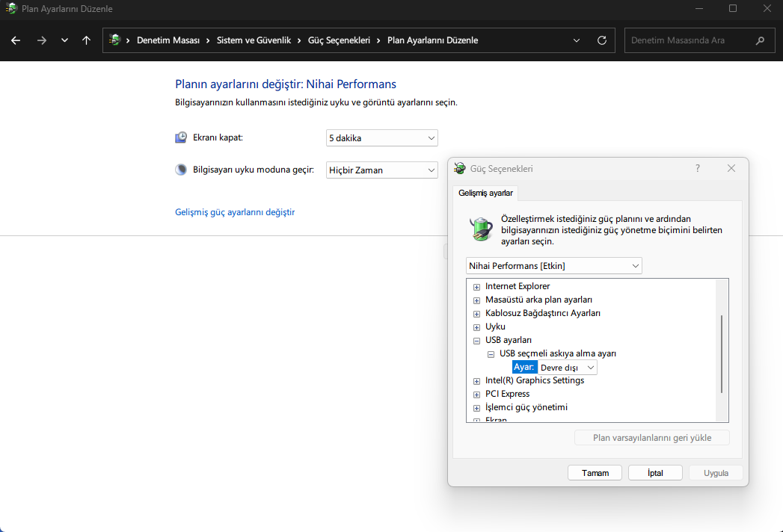Confirm with the Tamam button

595,473
